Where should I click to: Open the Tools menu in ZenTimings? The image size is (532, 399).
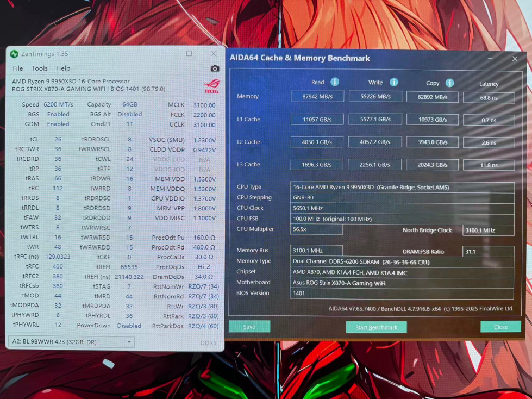click(39, 68)
